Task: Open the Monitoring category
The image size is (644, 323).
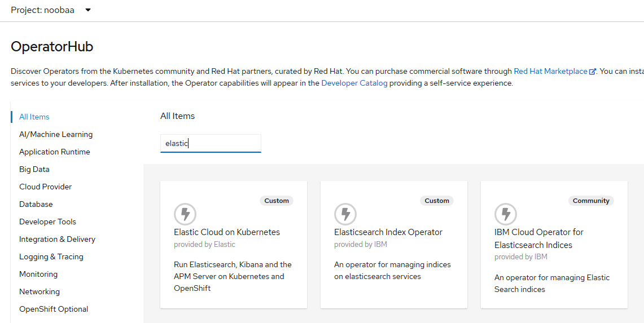Action: pyautogui.click(x=38, y=274)
